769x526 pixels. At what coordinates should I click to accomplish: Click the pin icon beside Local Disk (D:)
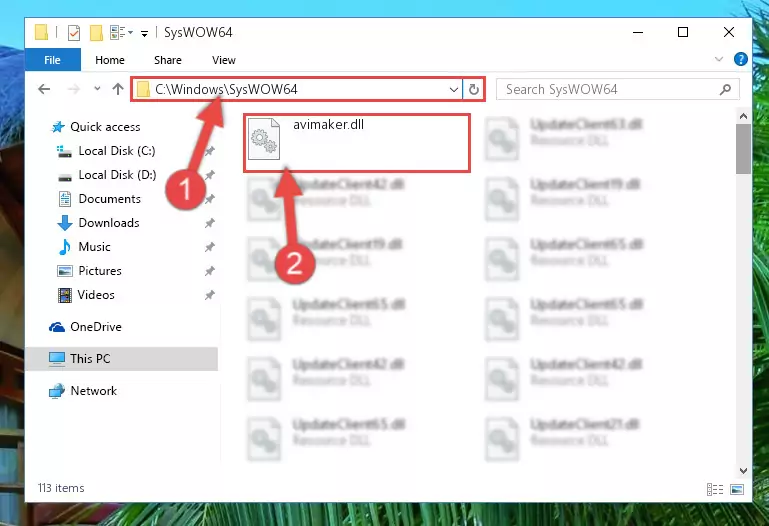click(x=209, y=175)
